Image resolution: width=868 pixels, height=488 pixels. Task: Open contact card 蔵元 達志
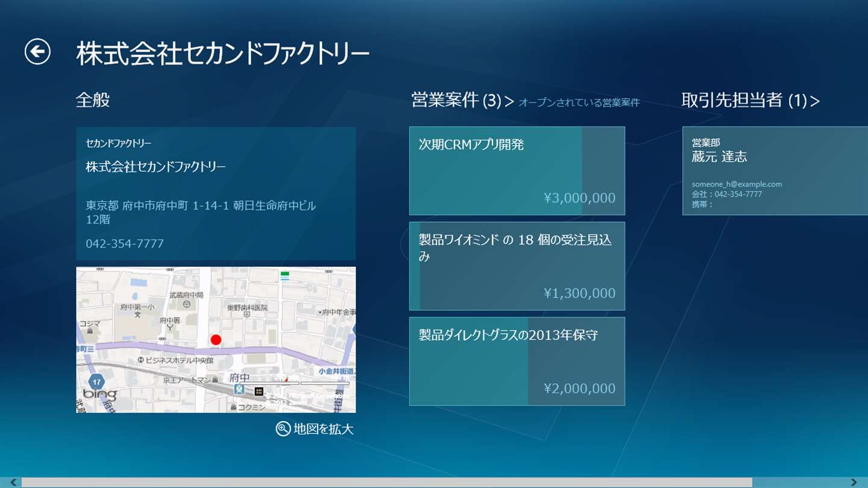point(775,170)
